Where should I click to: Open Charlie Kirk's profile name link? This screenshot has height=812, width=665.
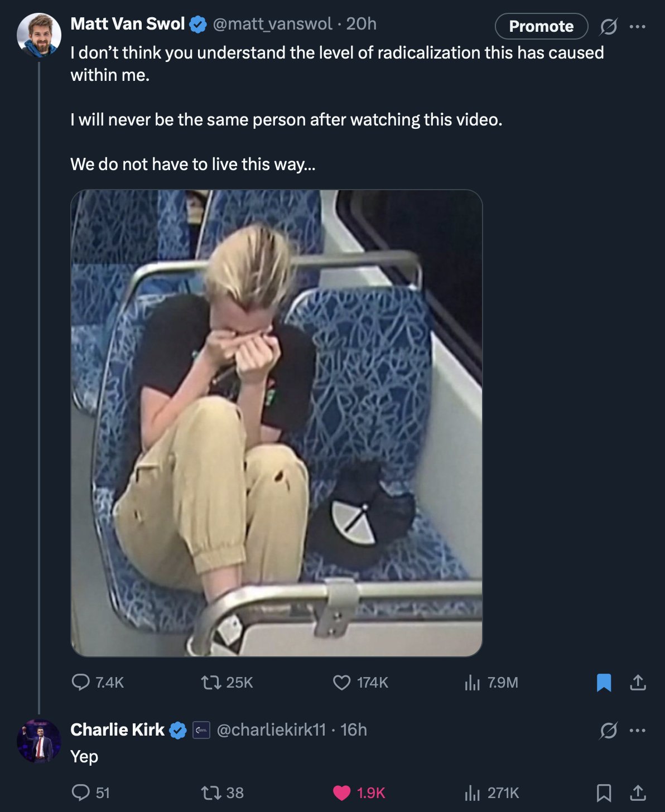(118, 730)
